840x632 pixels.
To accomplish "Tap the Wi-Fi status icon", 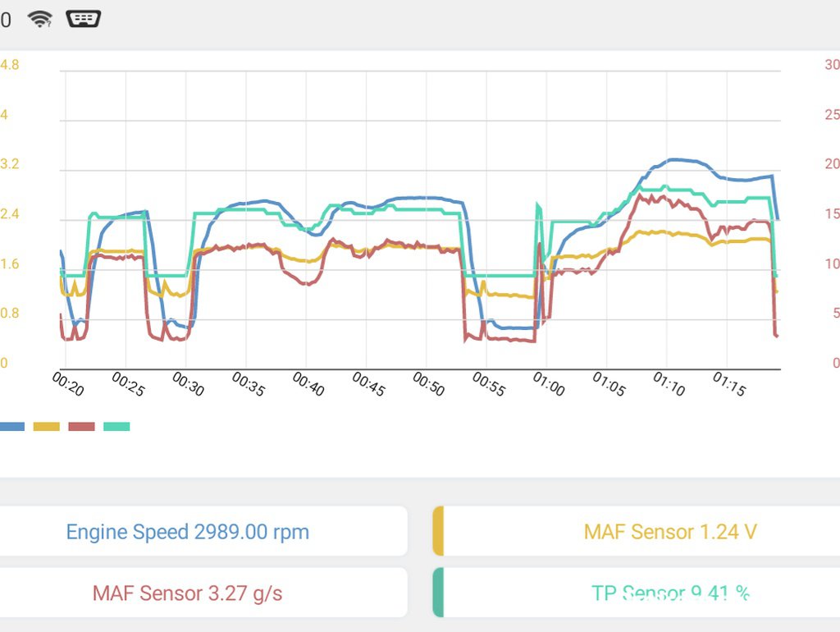I will click(40, 20).
